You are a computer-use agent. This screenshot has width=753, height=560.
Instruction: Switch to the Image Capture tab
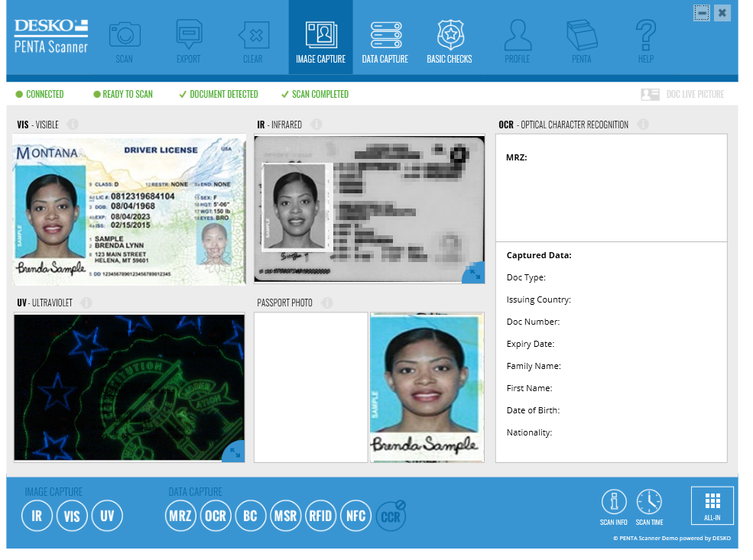(320, 37)
